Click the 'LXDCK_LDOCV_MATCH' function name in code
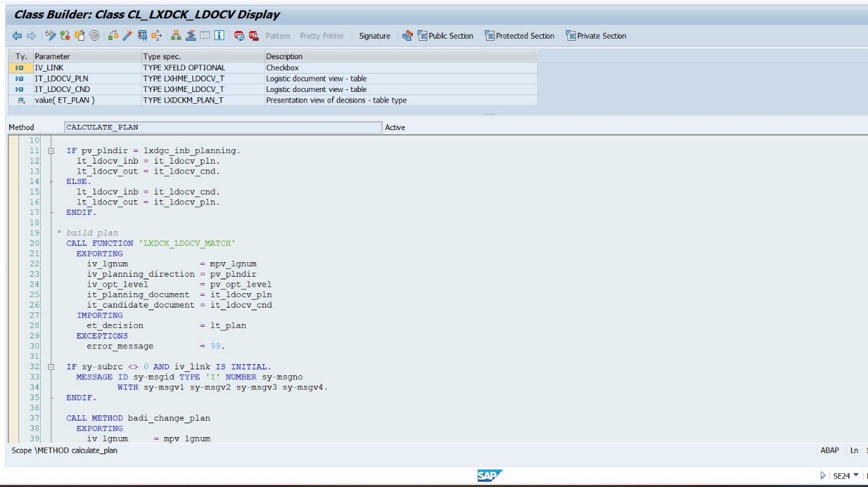The image size is (868, 487). [x=187, y=243]
